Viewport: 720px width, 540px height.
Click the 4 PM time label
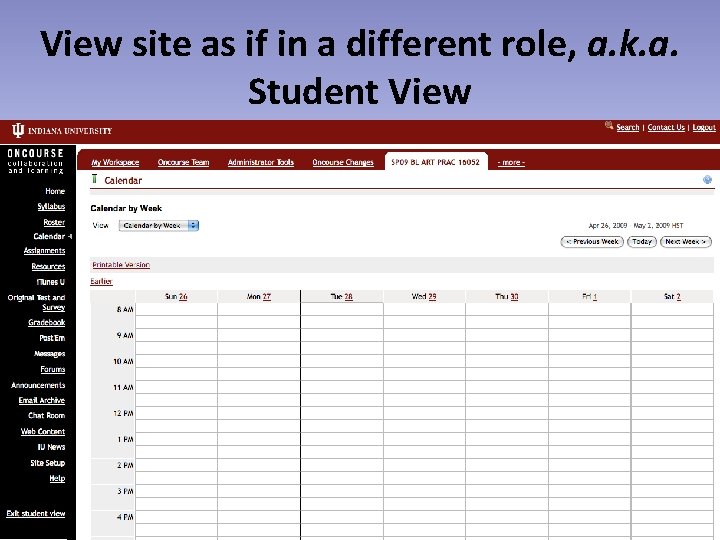pos(125,518)
